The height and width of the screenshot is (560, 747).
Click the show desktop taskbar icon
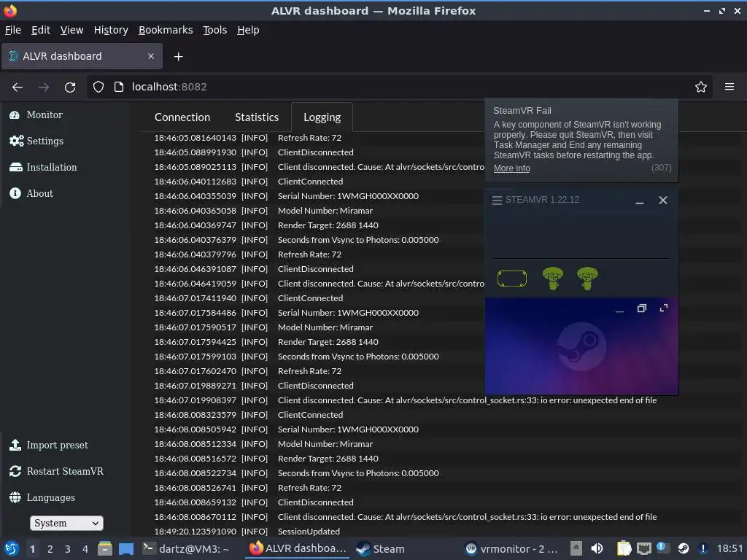126,548
